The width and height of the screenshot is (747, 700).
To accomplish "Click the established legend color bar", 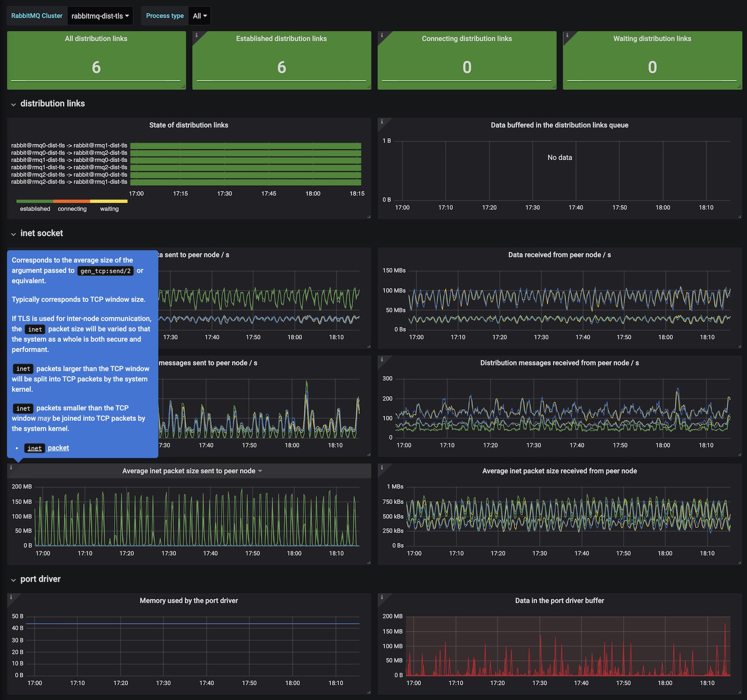I will point(35,201).
